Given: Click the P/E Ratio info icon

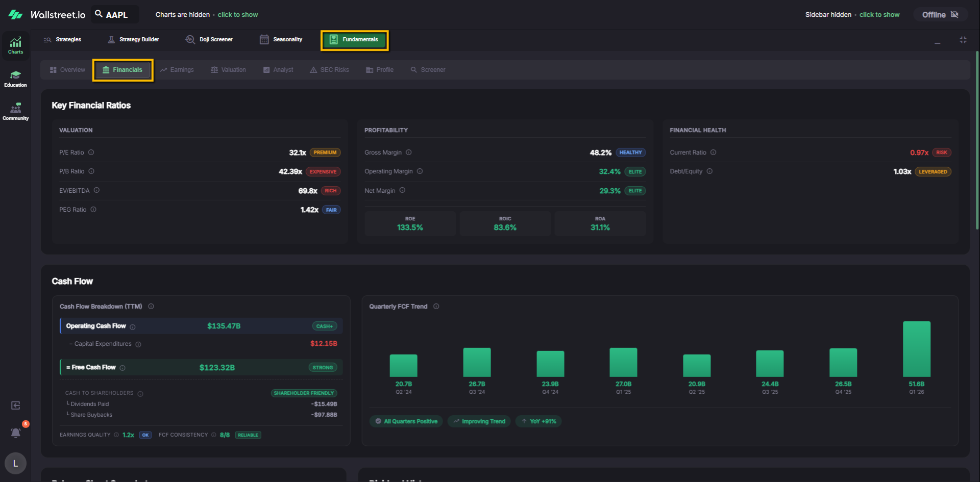Looking at the screenshot, I should (91, 153).
